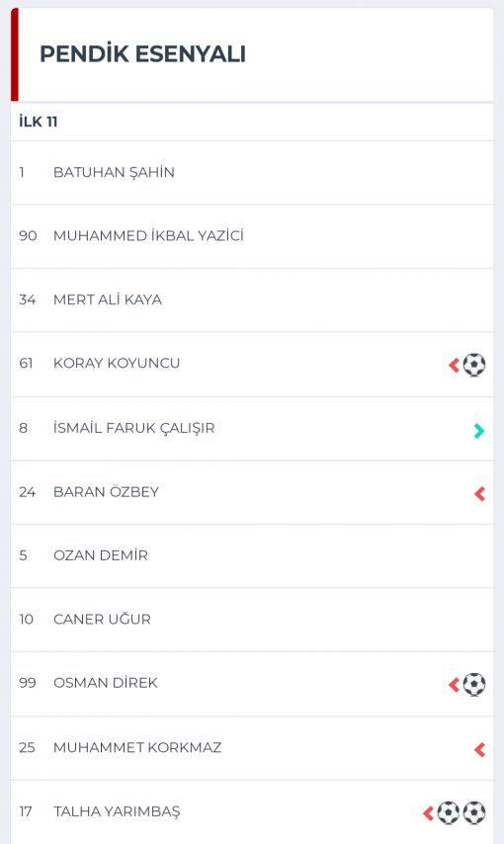Click the red substitution arrow for Osman Direk

[454, 685]
